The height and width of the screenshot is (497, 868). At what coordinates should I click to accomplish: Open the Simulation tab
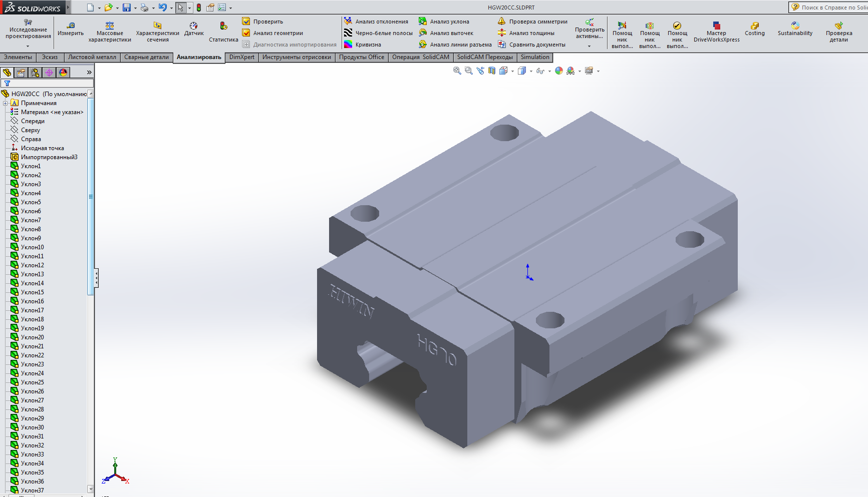(x=535, y=57)
